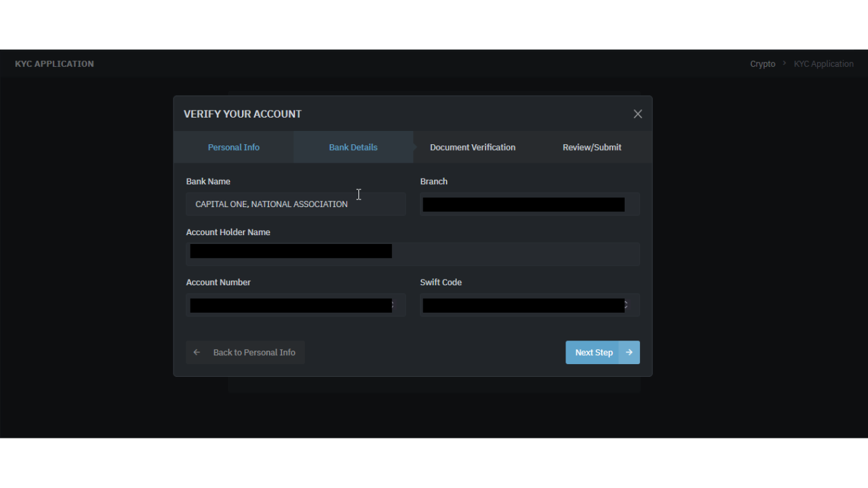This screenshot has height=488, width=868.
Task: Go to the Review/Submit tab
Action: (x=592, y=147)
